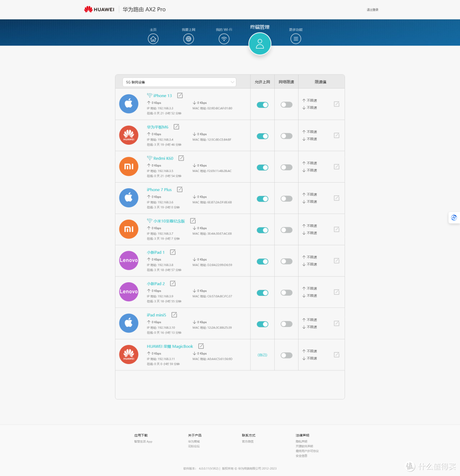Click the HUAWEI 荣耀 MagicBook device name
The image size is (460, 476).
[170, 347]
